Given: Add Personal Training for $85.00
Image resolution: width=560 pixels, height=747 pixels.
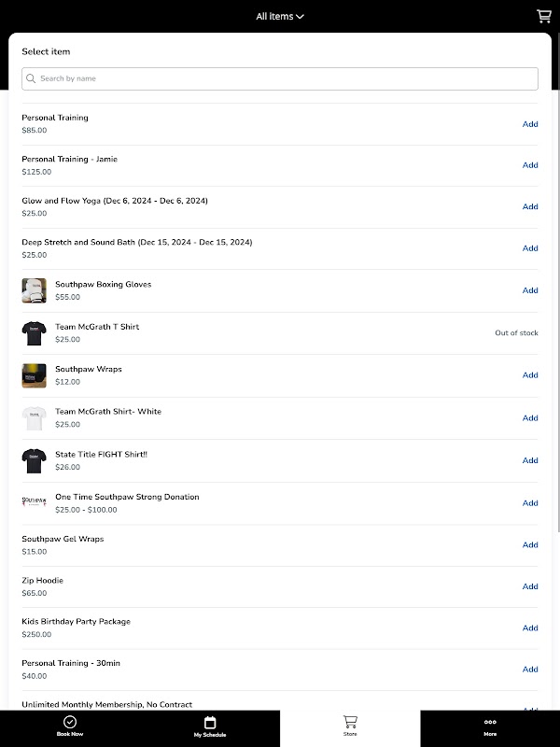Looking at the screenshot, I should (530, 124).
